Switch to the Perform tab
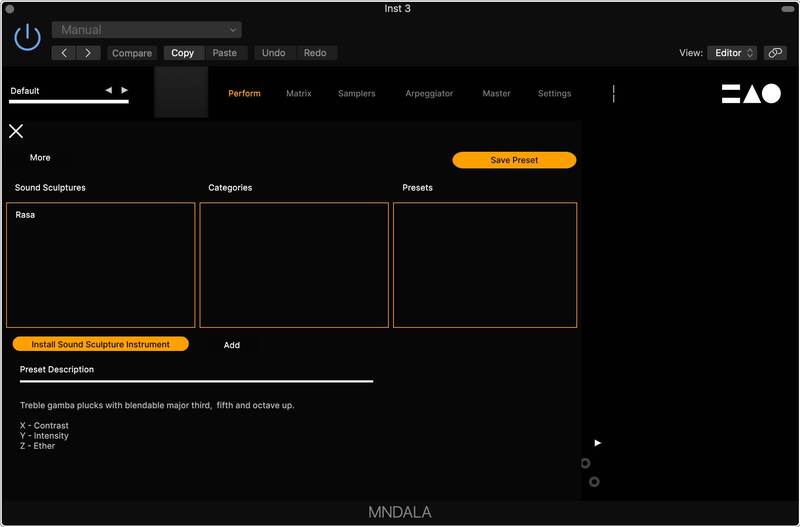This screenshot has height=527, width=800. (244, 93)
